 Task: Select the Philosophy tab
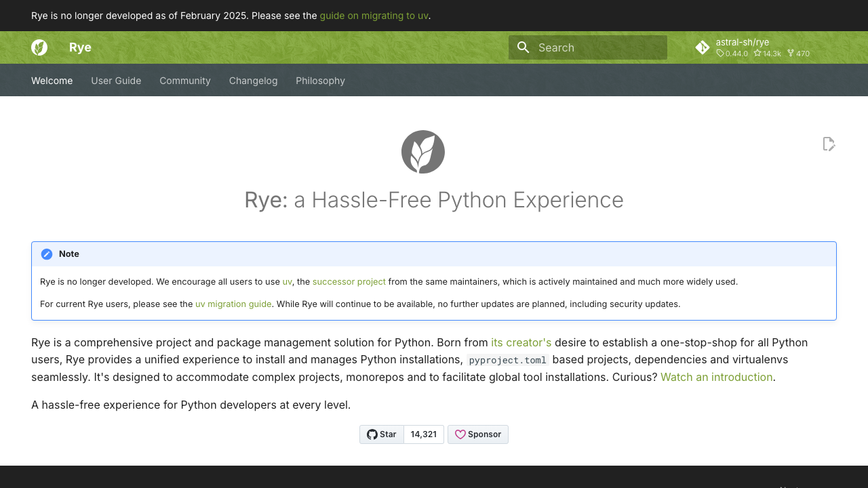coord(320,80)
